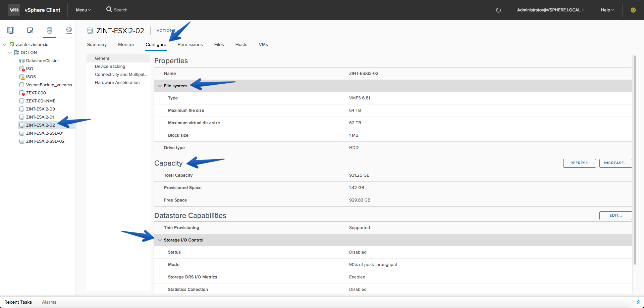Click the Drive type HDD value
Image resolution: width=644 pixels, height=308 pixels.
tap(354, 148)
